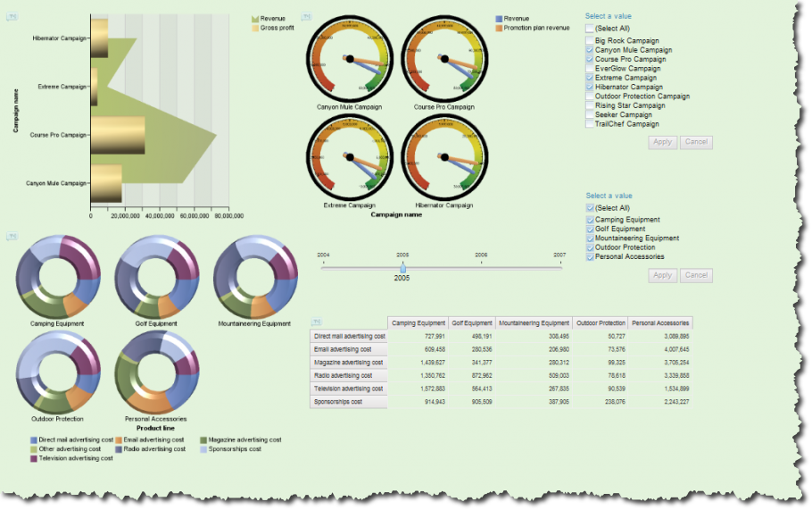Screen dimensions: 812x510
Task: Uncheck the Personal Accessories checkbox
Action: pyautogui.click(x=590, y=257)
